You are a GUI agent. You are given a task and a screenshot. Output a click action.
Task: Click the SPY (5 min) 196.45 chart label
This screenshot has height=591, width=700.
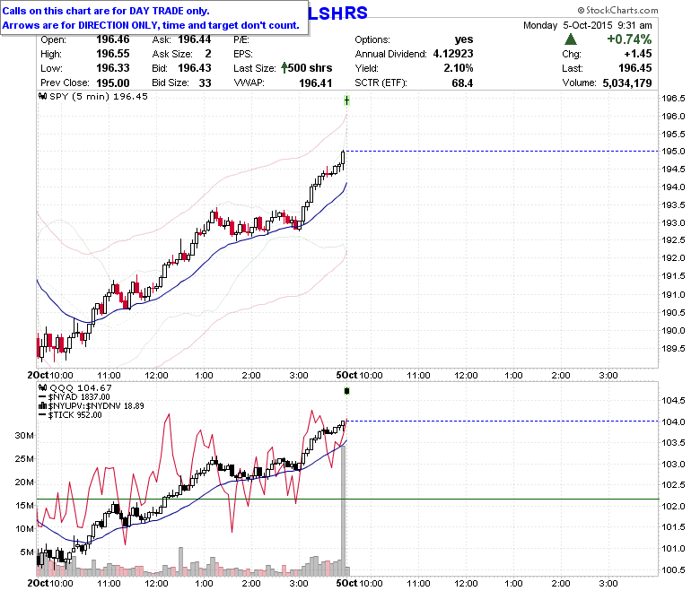click(x=98, y=96)
